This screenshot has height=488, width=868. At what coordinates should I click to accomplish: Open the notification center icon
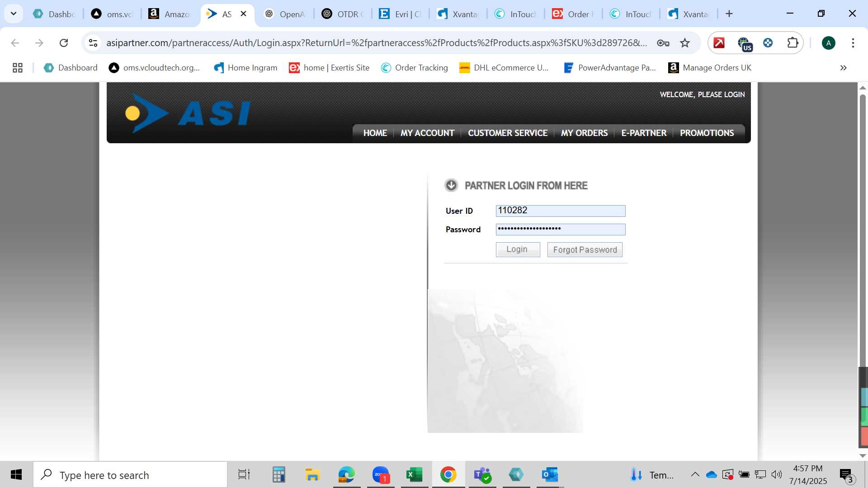click(846, 475)
